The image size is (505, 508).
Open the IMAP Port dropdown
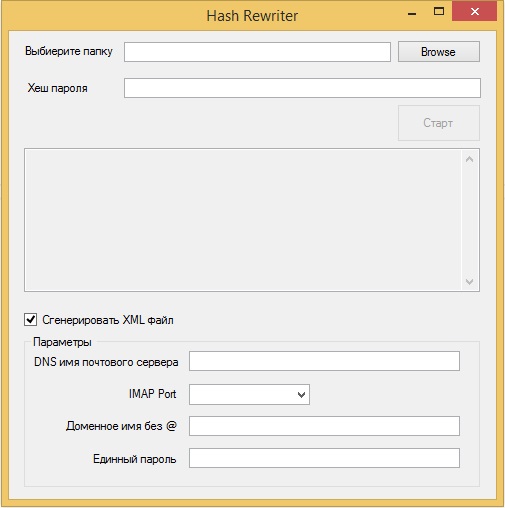pyautogui.click(x=249, y=395)
